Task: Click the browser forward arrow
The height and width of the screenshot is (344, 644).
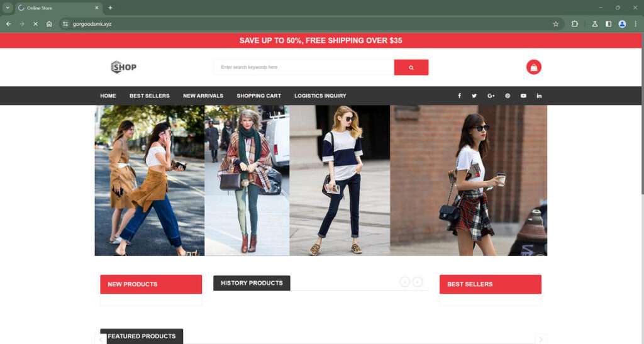Action: [22, 24]
